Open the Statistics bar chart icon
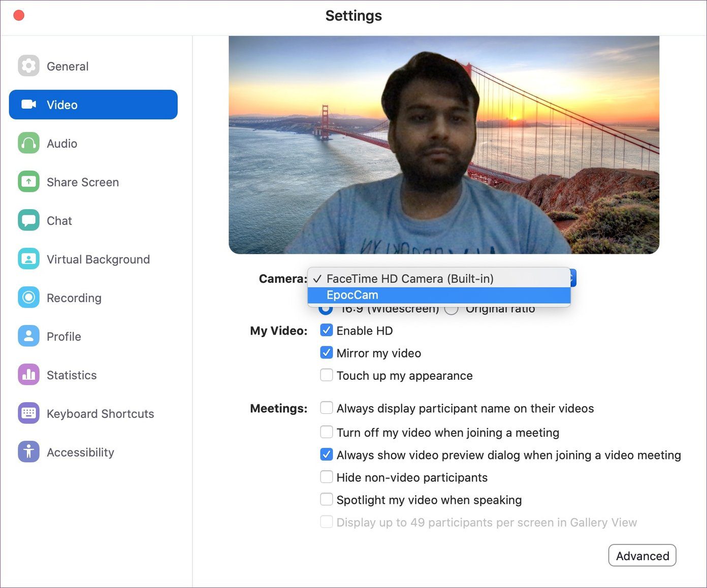Image resolution: width=707 pixels, height=588 pixels. (x=28, y=375)
